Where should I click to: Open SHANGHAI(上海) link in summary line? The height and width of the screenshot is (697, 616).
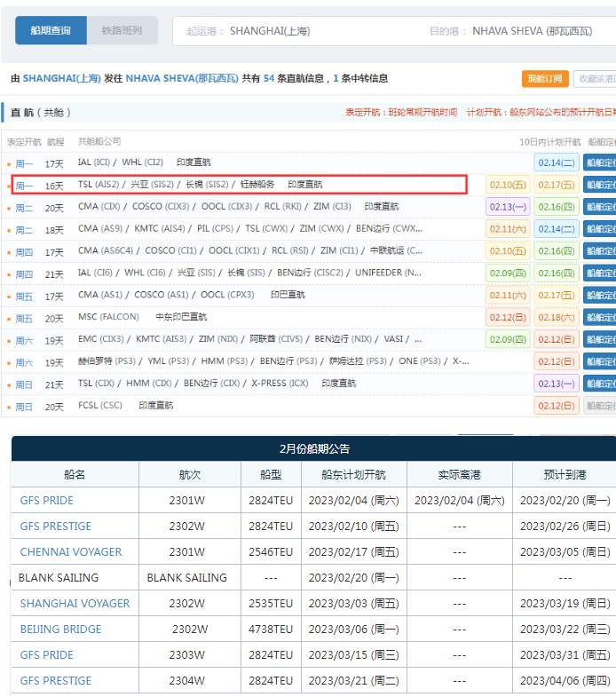pyautogui.click(x=62, y=78)
